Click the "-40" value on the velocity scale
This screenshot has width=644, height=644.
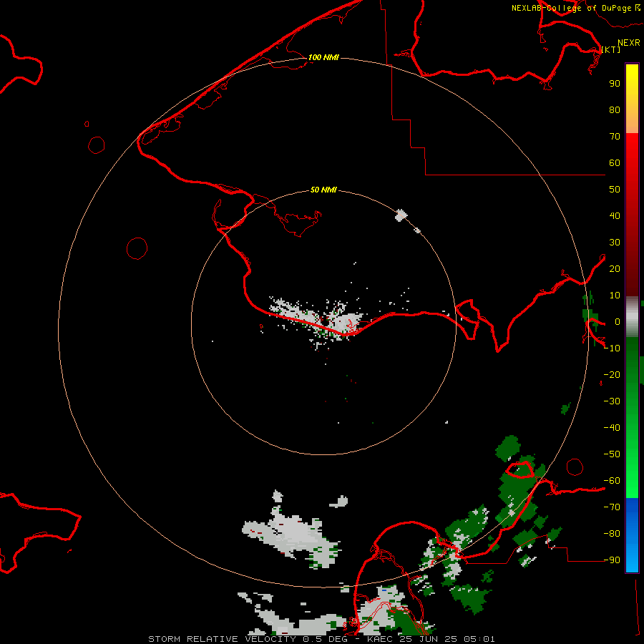[612, 428]
